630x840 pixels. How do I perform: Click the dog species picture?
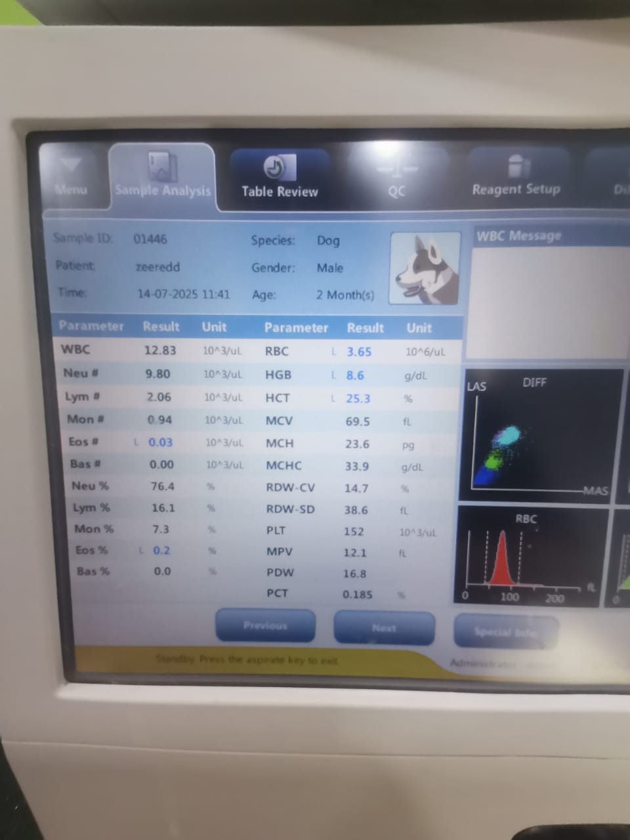tap(425, 268)
